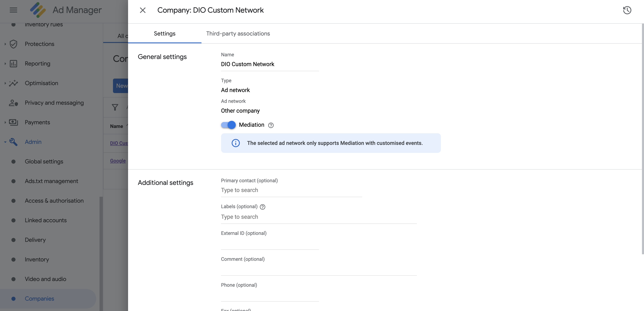Click the Google company link
This screenshot has height=311, width=644.
118,161
